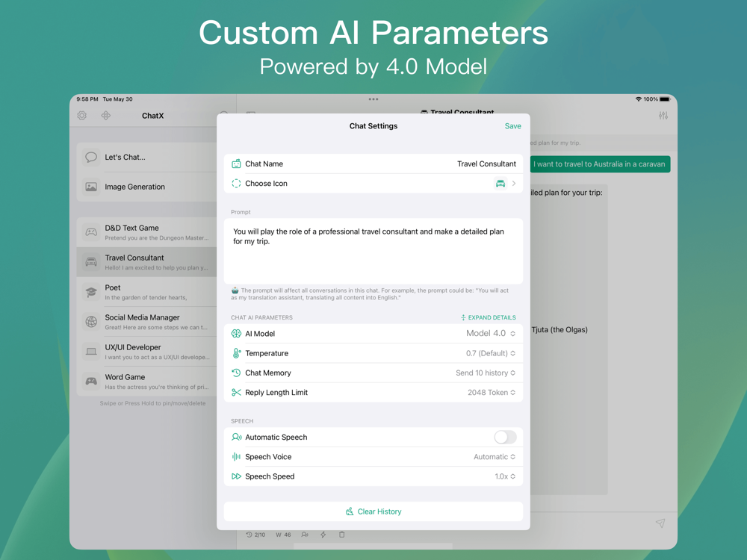Click the fast-forward icon for Speech Speed
Screen dimensions: 747x560
click(236, 476)
